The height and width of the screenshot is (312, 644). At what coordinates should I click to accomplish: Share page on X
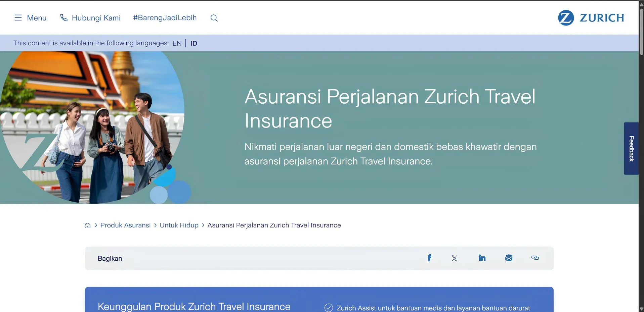click(x=455, y=258)
